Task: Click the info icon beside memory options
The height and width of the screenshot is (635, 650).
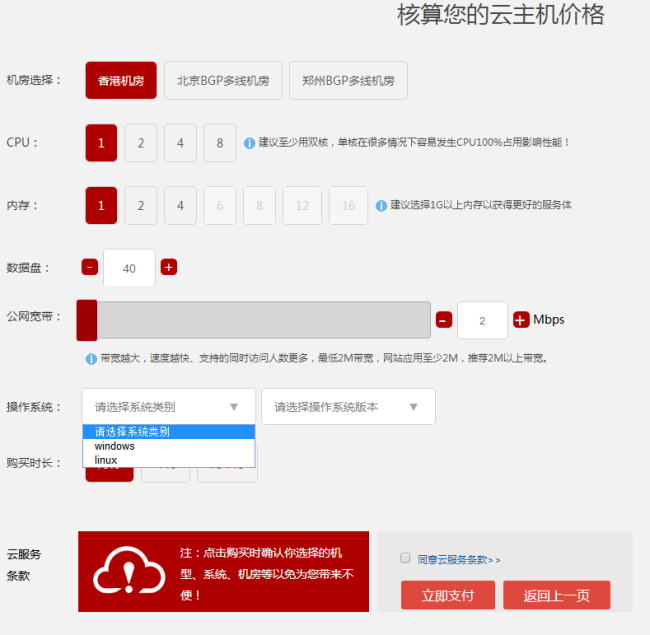Action: click(381, 205)
